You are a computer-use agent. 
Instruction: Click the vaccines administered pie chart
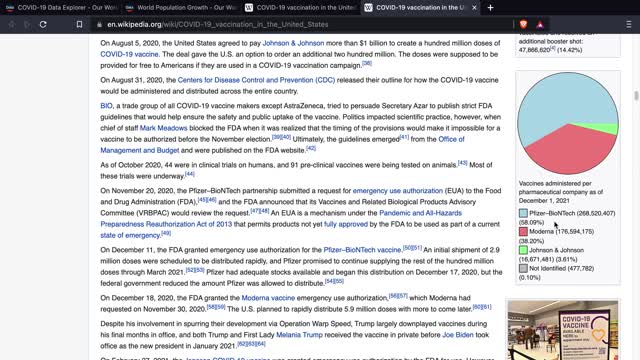(x=568, y=123)
